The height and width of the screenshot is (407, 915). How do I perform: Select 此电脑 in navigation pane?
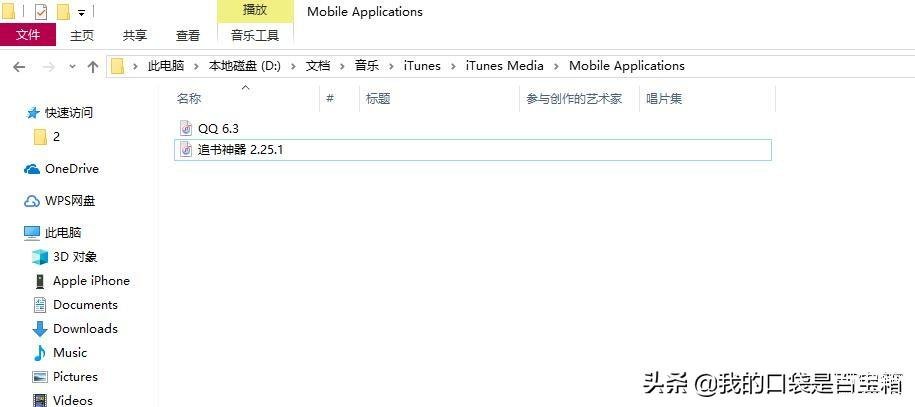pyautogui.click(x=63, y=232)
